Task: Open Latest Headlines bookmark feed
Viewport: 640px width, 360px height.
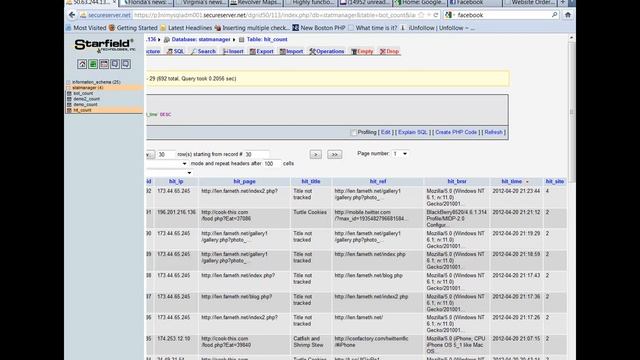Action: pos(186,28)
